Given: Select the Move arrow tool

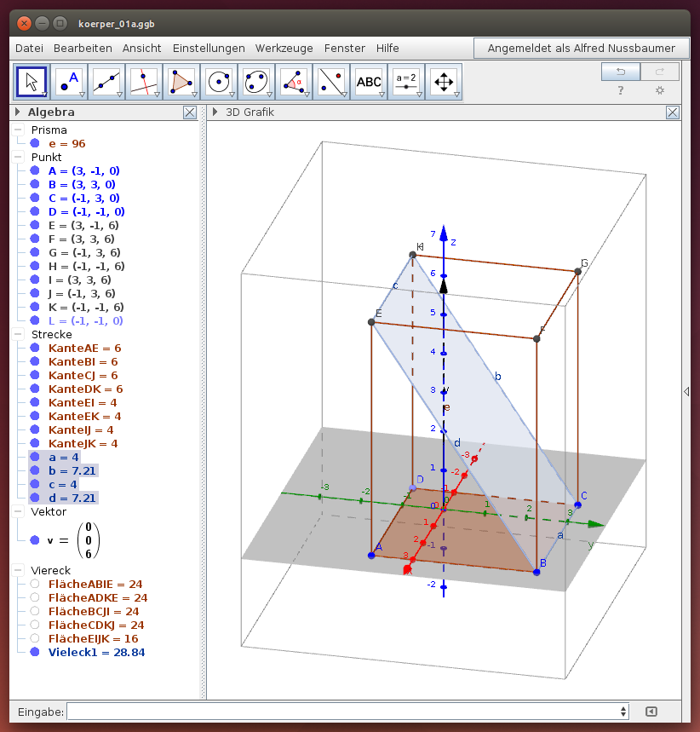Looking at the screenshot, I should pyautogui.click(x=32, y=82).
